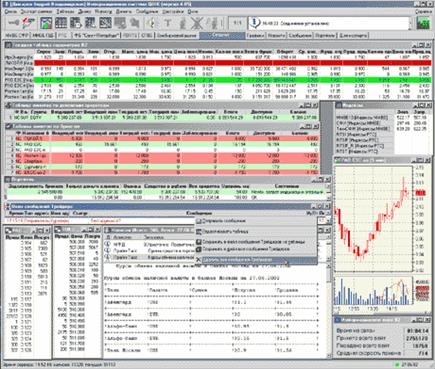The image size is (435, 369).
Task: Open the chart icon in main toolbar
Action: 46,23
